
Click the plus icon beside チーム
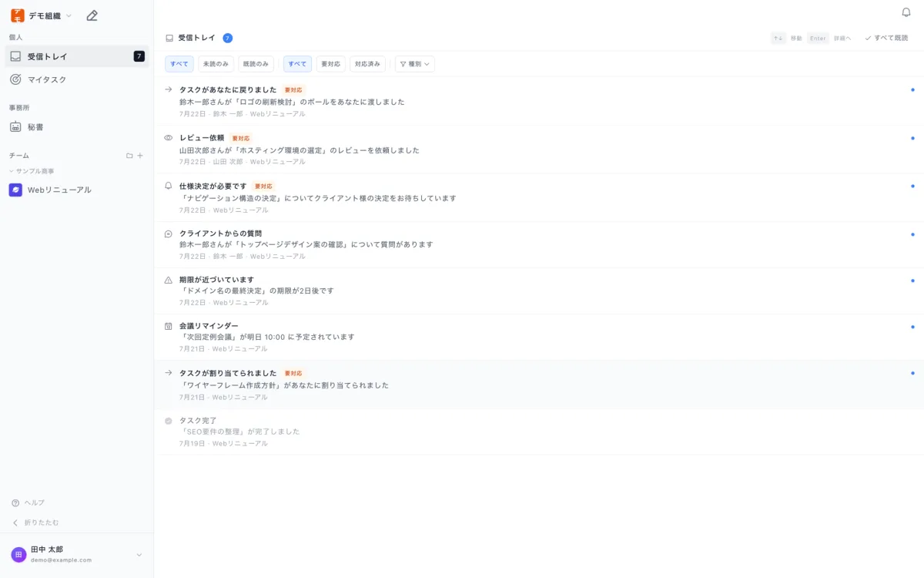point(140,156)
